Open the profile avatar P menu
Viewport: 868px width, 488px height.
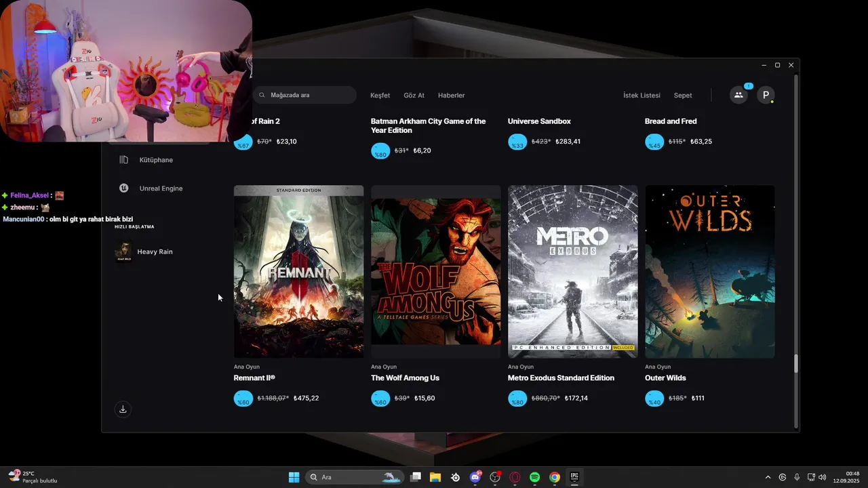pyautogui.click(x=766, y=95)
